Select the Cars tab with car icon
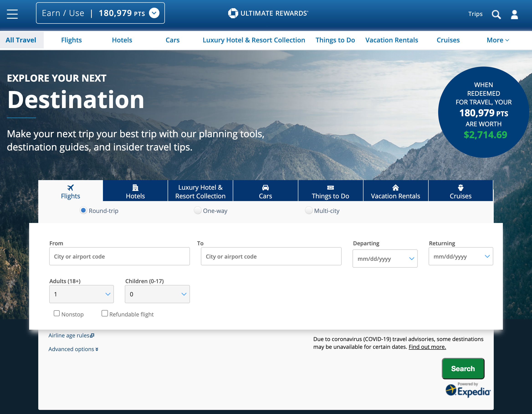 tap(265, 191)
